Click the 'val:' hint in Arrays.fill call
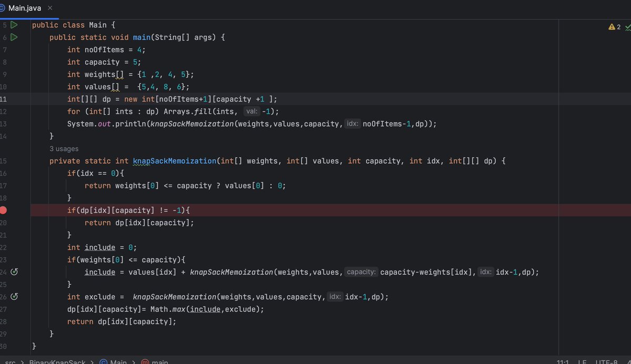Image resolution: width=631 pixels, height=364 pixels. (x=252, y=111)
